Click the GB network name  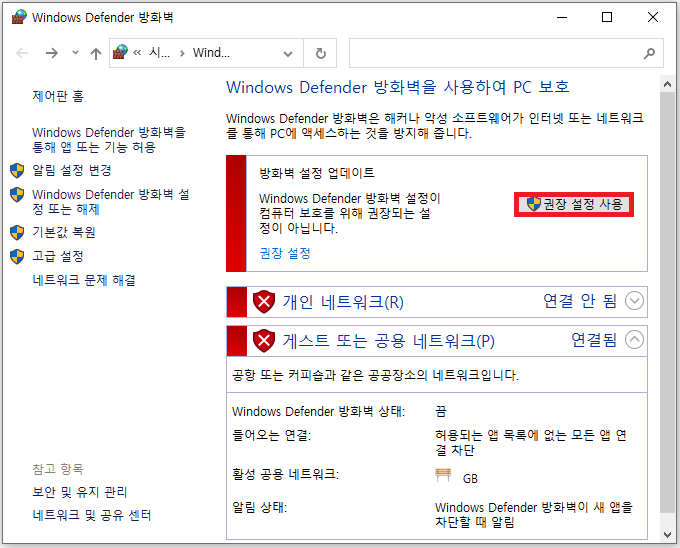(470, 479)
